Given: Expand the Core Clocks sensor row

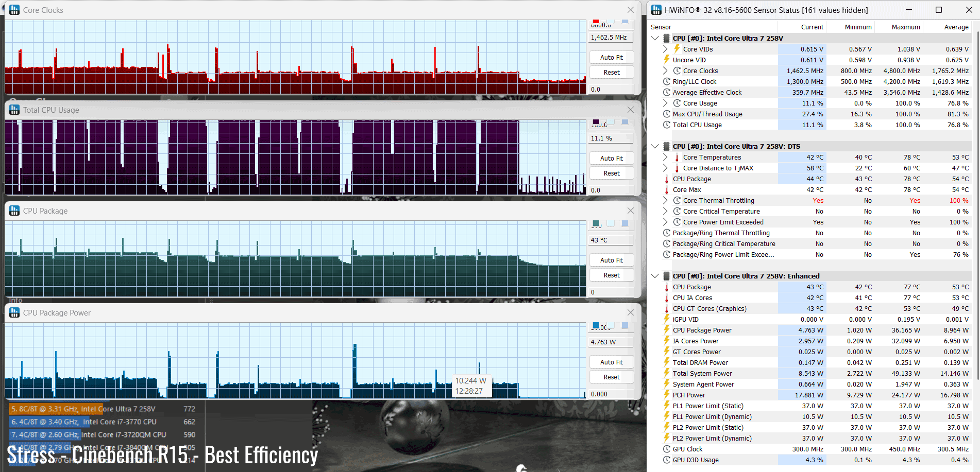Looking at the screenshot, I should click(x=665, y=71).
